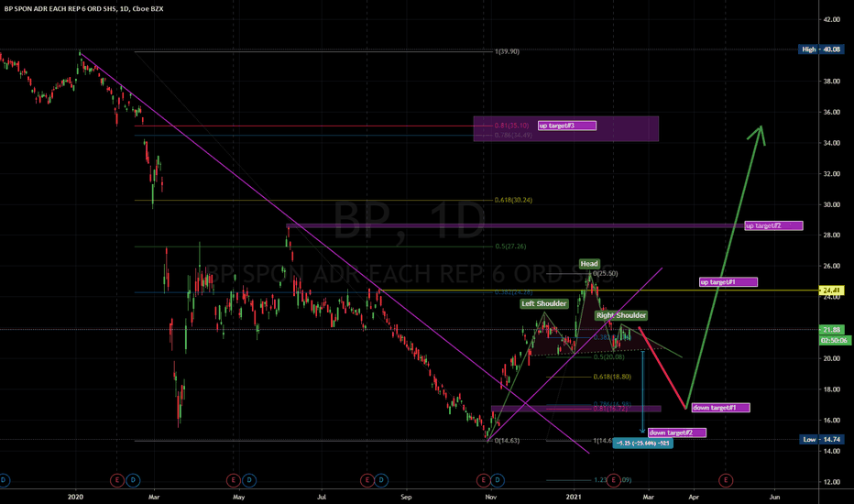Select the 'up target#1' label
This screenshot has height=504, width=854.
728,282
